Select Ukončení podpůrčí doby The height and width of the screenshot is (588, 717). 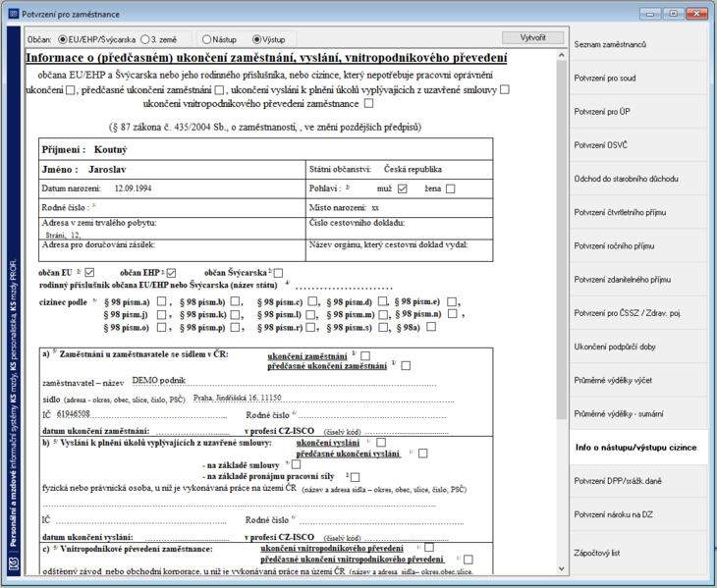coord(638,347)
